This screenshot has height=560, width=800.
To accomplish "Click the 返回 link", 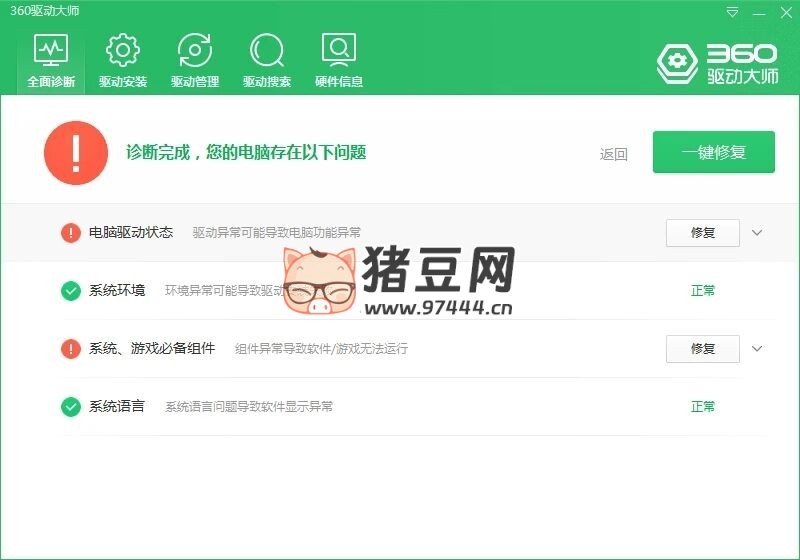I will (613, 154).
